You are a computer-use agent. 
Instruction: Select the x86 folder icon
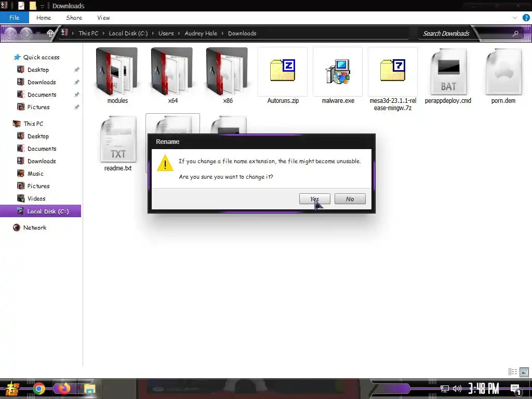click(227, 71)
